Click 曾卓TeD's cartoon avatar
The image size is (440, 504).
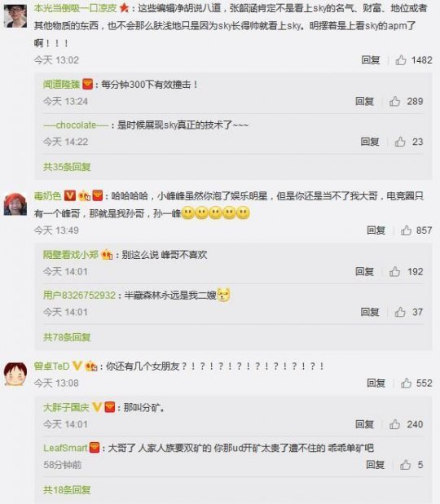[x=15, y=374]
